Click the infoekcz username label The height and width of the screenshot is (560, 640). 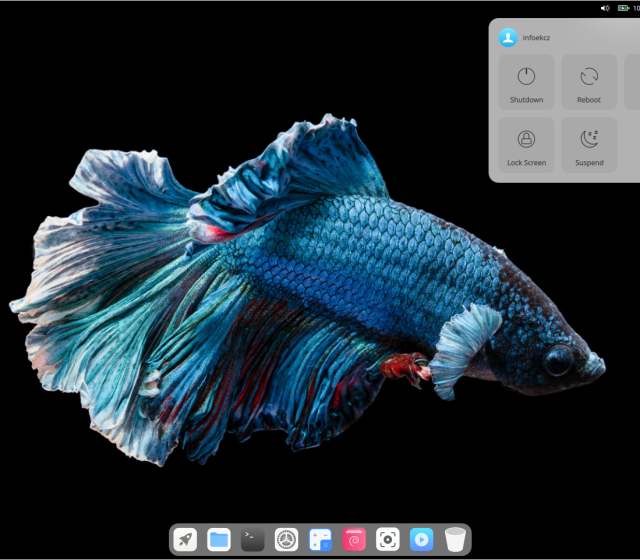(537, 38)
